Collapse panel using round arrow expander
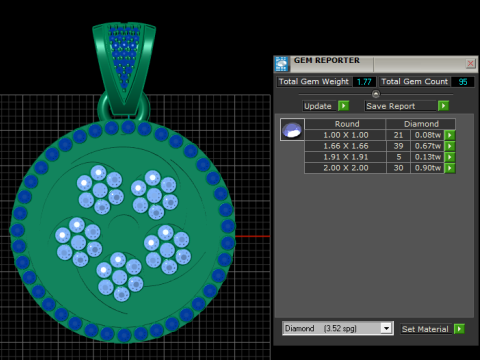This screenshot has width=480, height=360. [376, 94]
